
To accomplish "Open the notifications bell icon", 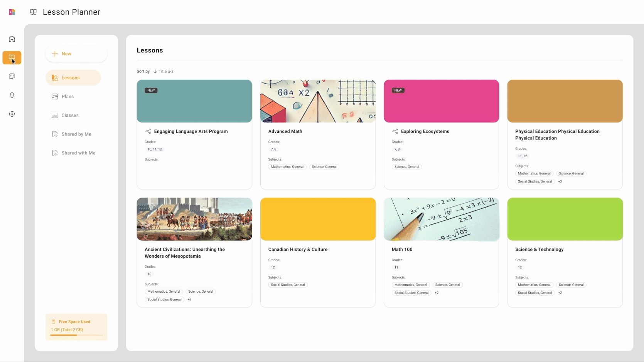I will tap(12, 95).
